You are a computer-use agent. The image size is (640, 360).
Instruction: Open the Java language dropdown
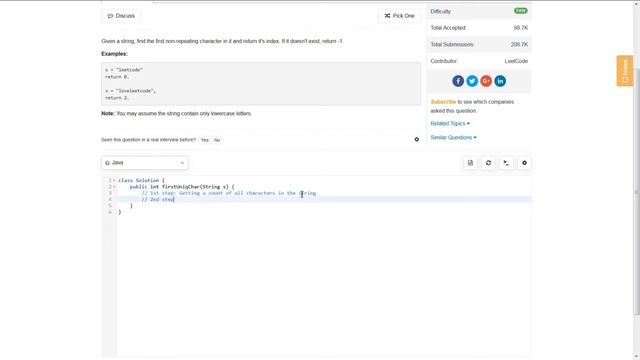[x=144, y=163]
